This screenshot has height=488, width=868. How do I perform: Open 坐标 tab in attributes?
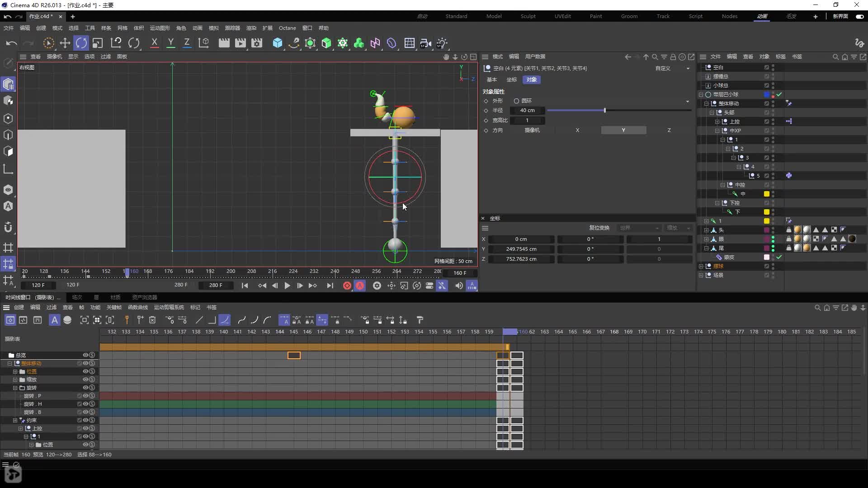[511, 80]
